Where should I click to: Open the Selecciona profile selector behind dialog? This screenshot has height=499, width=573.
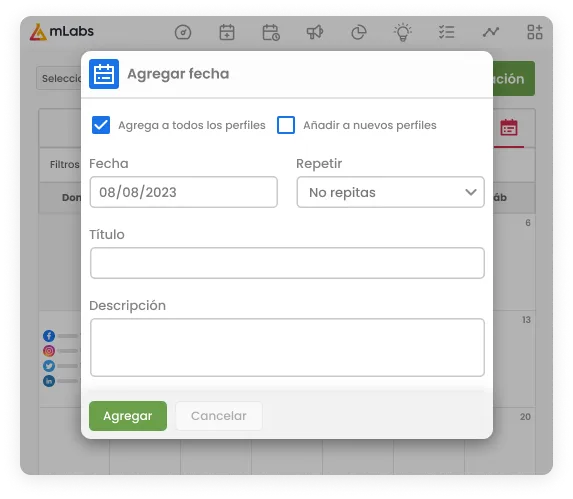click(59, 78)
